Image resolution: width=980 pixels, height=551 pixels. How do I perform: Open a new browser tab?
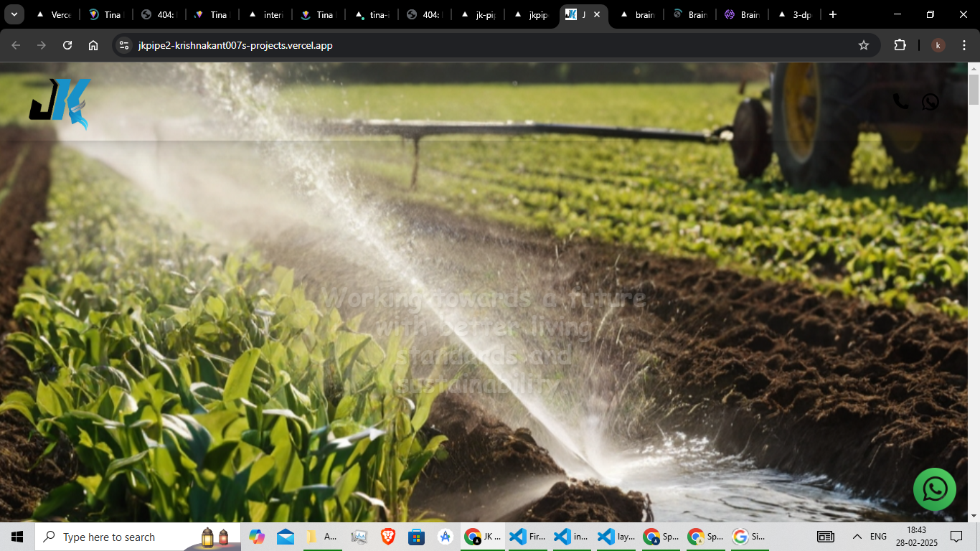point(832,14)
